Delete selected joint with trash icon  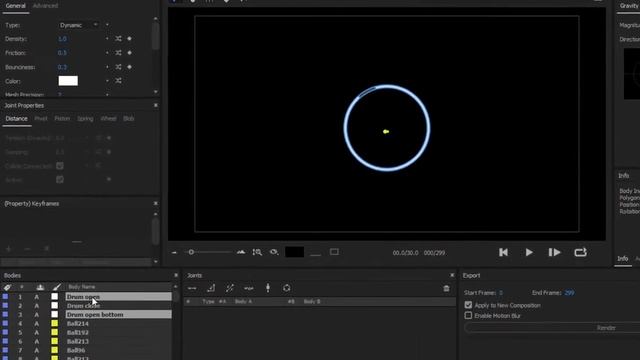[446, 289]
